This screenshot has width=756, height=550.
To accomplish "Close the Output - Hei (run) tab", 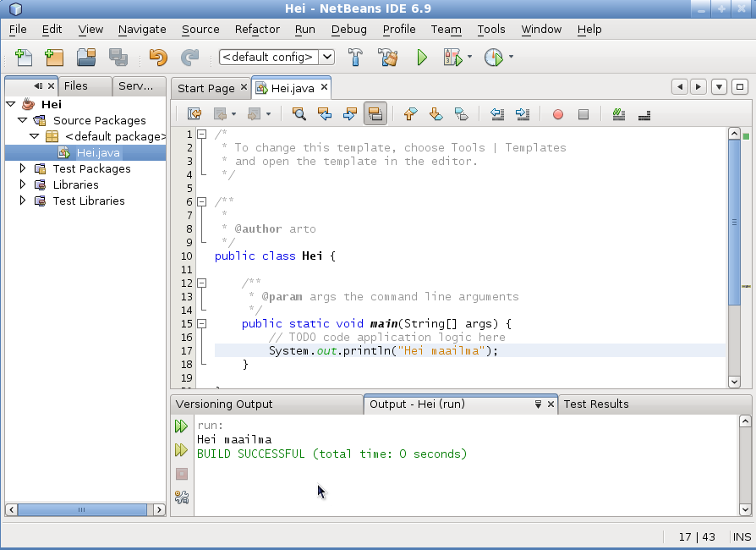I will (551, 404).
